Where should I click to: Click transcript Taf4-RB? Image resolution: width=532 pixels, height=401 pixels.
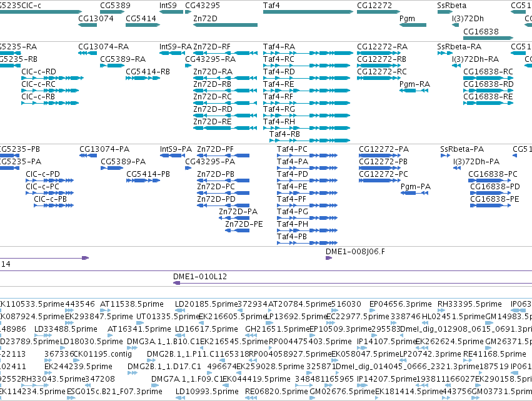click(x=310, y=141)
